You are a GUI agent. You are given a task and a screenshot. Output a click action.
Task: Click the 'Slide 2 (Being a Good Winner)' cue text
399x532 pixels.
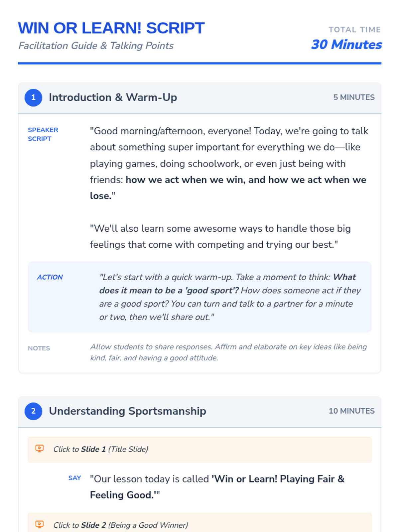point(120,525)
